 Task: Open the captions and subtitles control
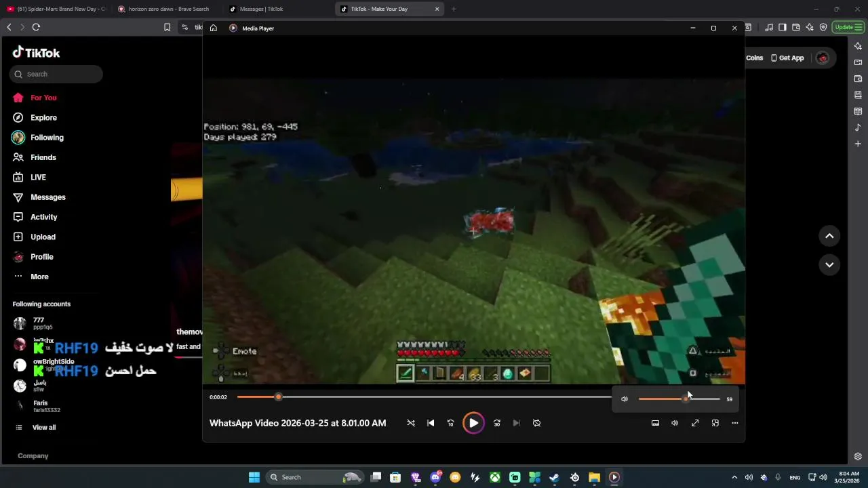[x=655, y=423]
